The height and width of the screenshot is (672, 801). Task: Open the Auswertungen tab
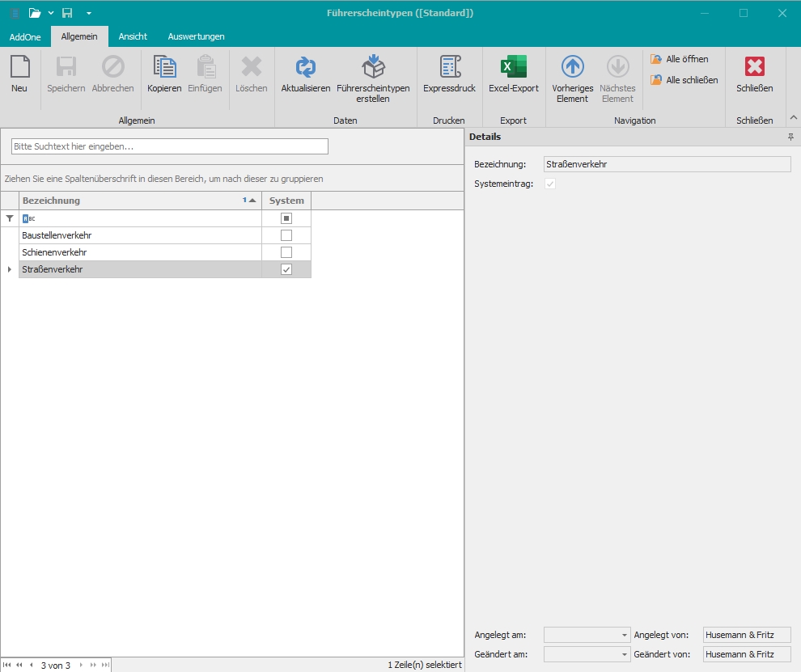point(196,36)
